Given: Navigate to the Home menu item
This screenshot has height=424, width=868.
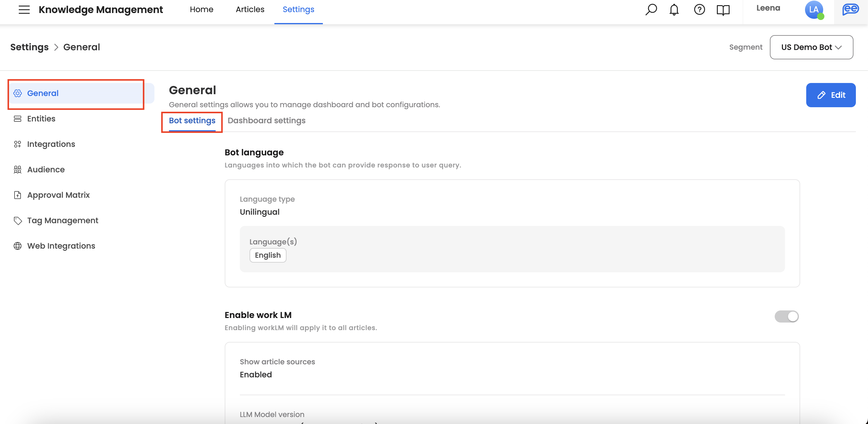Looking at the screenshot, I should click(x=201, y=9).
